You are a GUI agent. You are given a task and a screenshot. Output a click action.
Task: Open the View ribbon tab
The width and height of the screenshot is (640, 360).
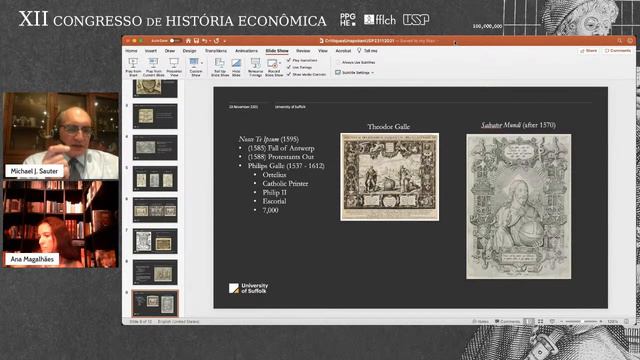point(323,51)
